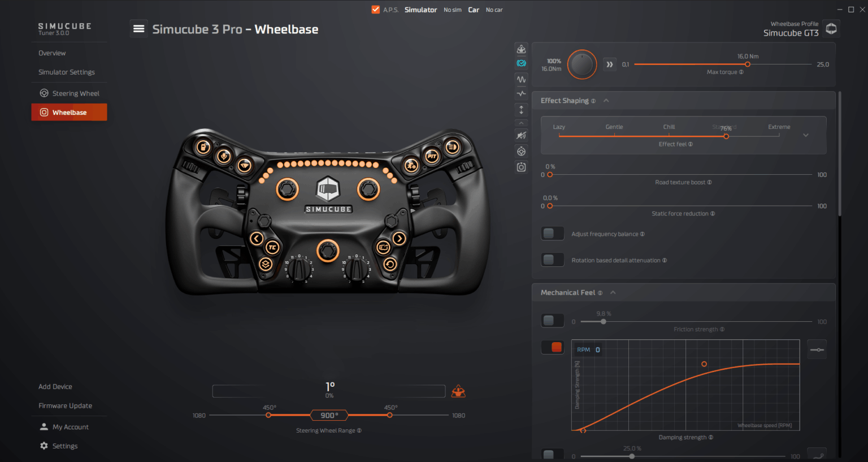868x462 pixels.
Task: Select the sine wave icon in vertical toolbar
Action: click(x=521, y=79)
